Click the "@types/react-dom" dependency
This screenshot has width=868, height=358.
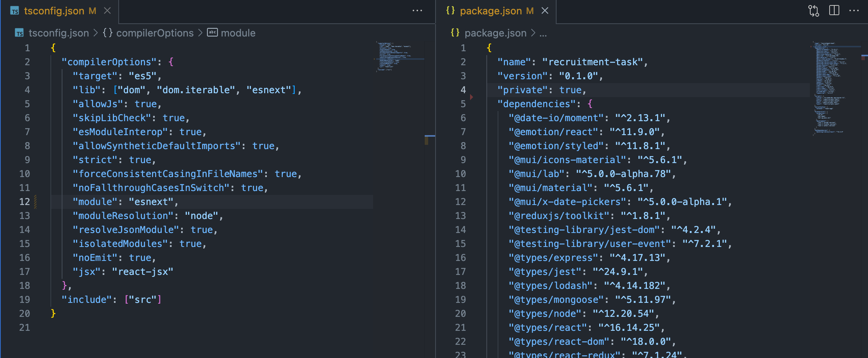tap(559, 342)
